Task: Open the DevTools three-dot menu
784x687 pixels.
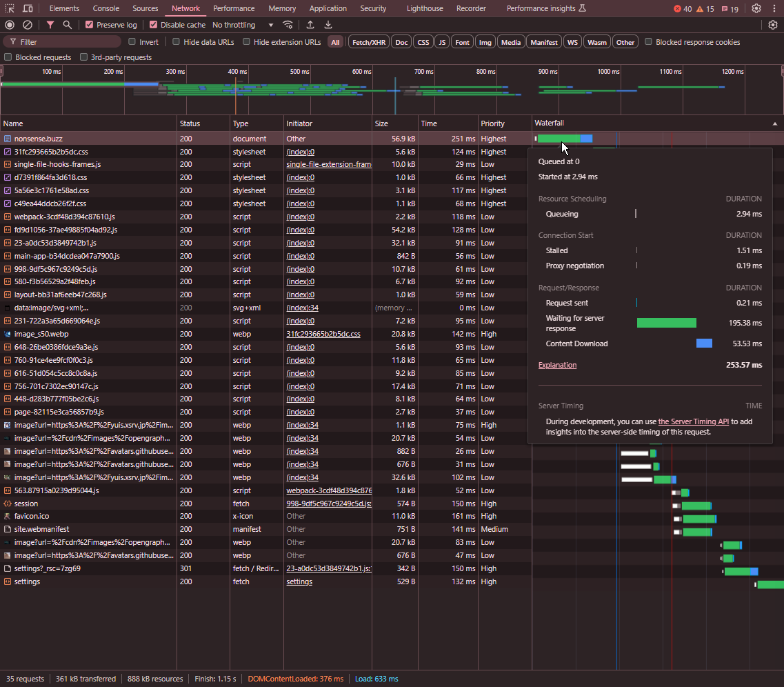Action: pyautogui.click(x=774, y=8)
